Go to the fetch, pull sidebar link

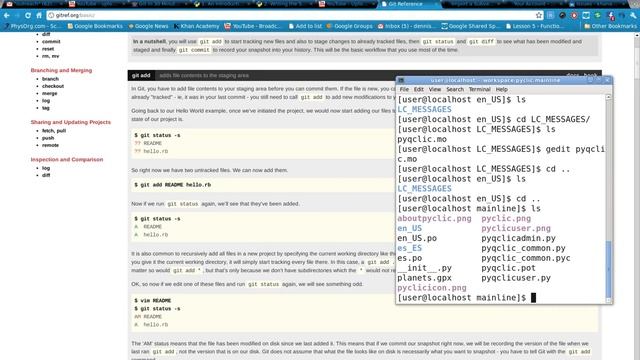54,131
